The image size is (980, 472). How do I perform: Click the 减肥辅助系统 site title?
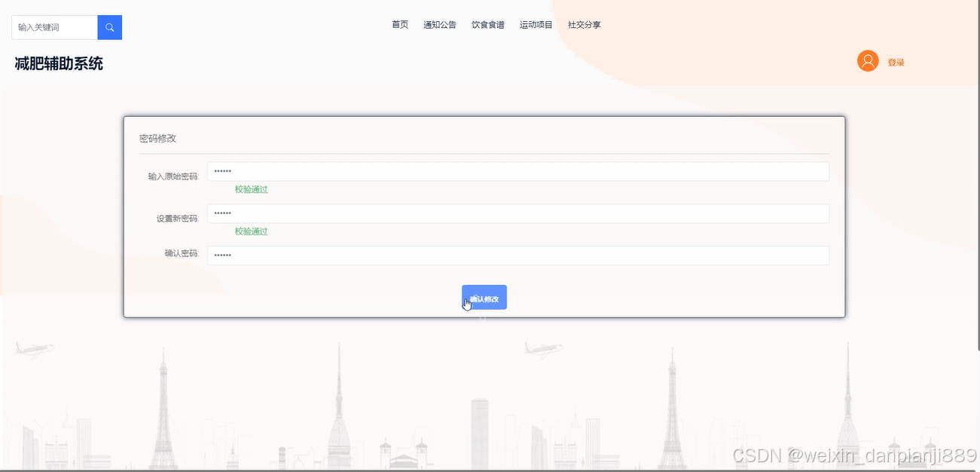point(59,64)
